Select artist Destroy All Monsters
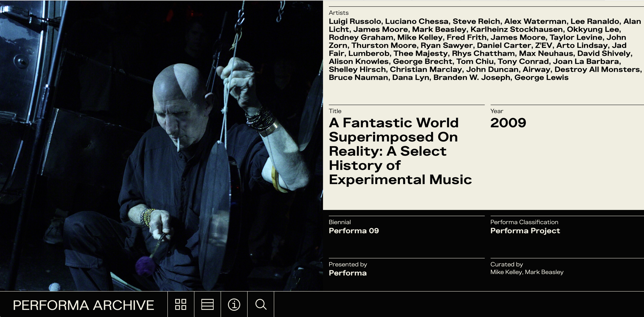The height and width of the screenshot is (317, 644). point(597,69)
